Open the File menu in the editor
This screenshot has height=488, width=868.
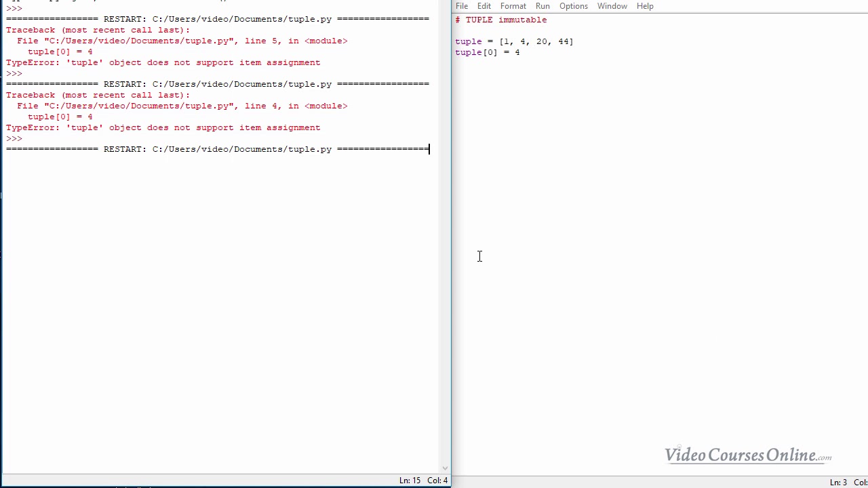click(x=462, y=6)
